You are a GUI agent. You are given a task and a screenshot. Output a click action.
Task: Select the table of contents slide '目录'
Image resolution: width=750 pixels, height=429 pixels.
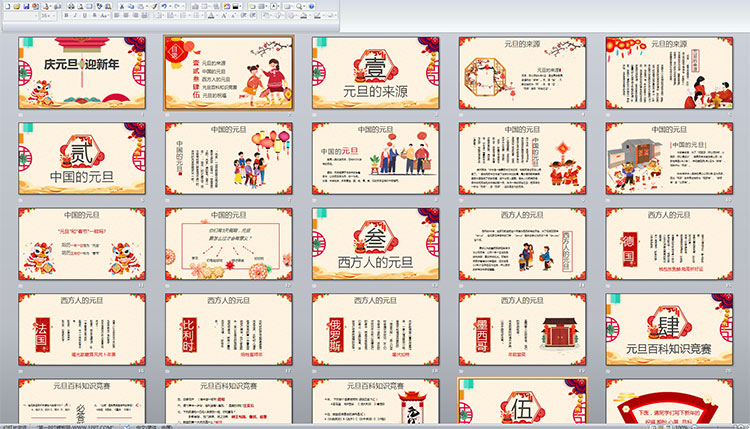(x=229, y=73)
